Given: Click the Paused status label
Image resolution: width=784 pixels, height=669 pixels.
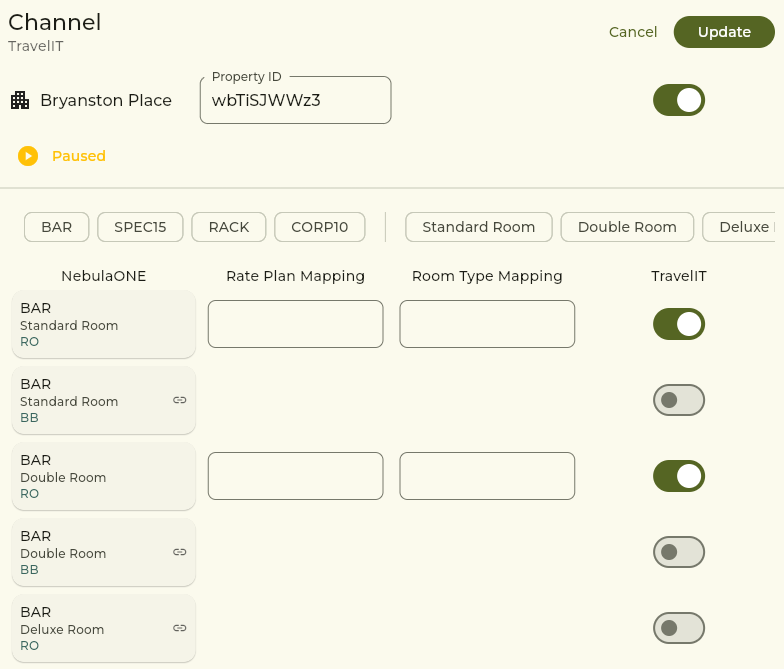Looking at the screenshot, I should [78, 156].
